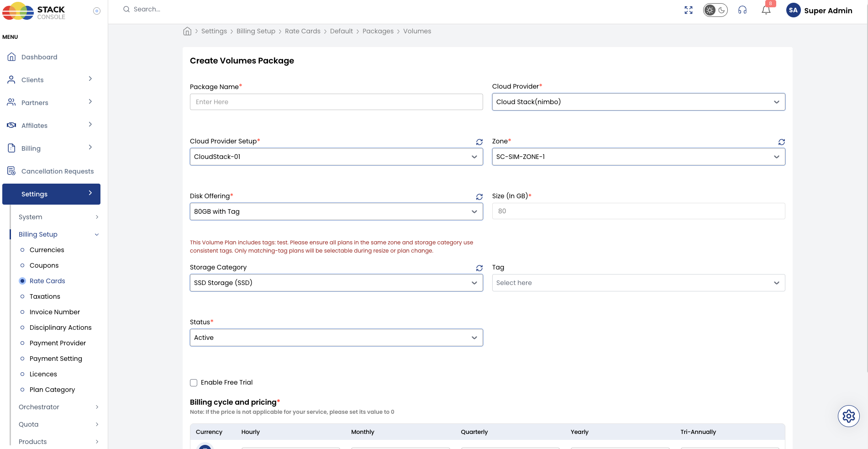Open Zone dropdown SC-SIM-ZONE-1

[639, 157]
